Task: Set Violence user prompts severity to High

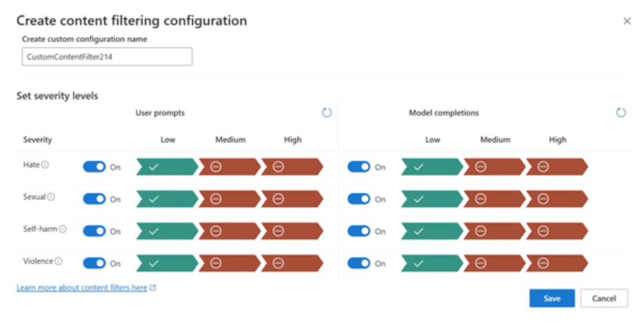Action: tap(291, 263)
